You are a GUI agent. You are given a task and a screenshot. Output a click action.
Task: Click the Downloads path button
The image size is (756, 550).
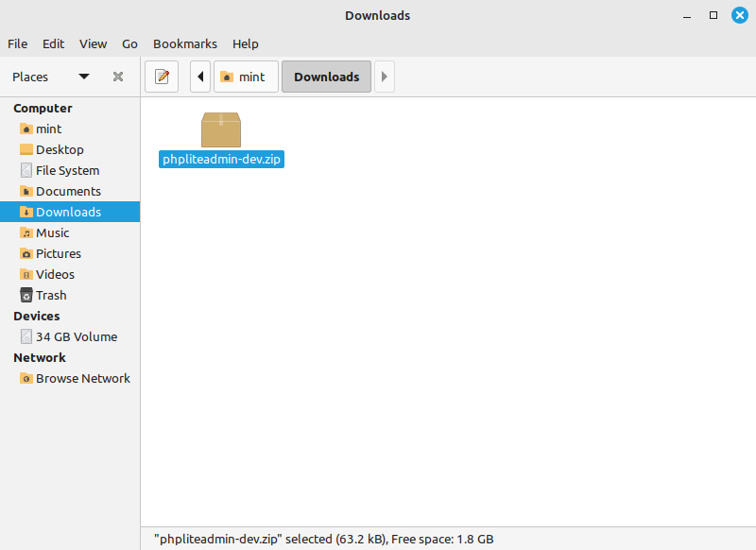pyautogui.click(x=326, y=77)
